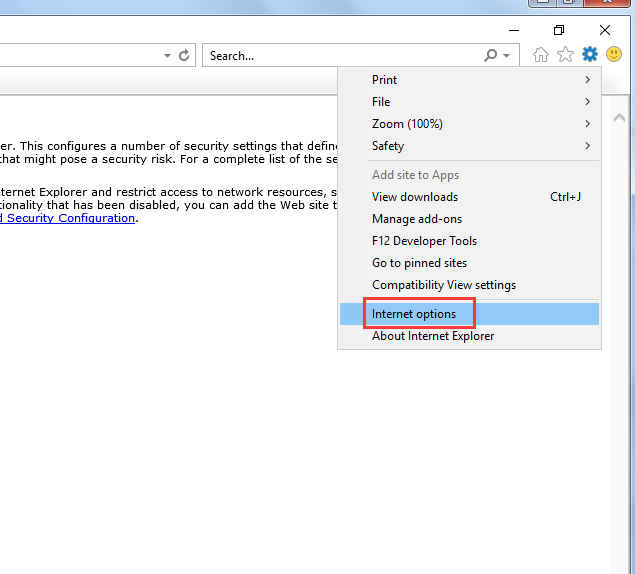Close the Internet Explorer window

[605, 30]
